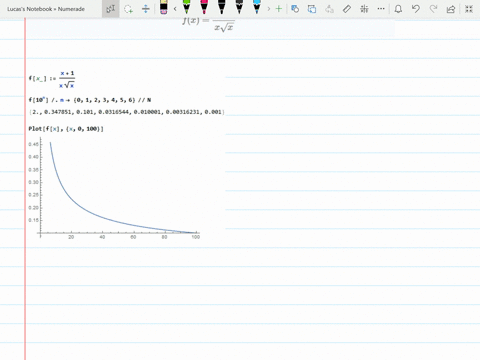Open the more options ellipsis menu
Image resolution: width=480 pixels, height=360 pixels.
pos(381,9)
